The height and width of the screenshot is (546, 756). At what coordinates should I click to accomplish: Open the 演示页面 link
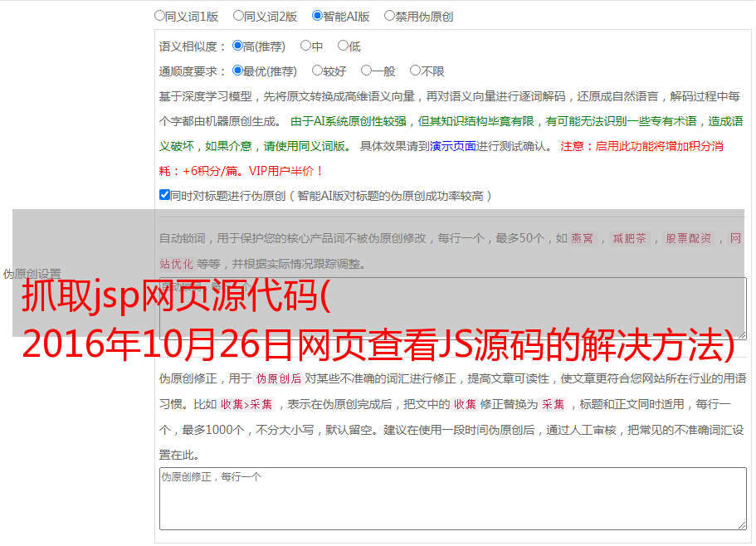[x=453, y=146]
